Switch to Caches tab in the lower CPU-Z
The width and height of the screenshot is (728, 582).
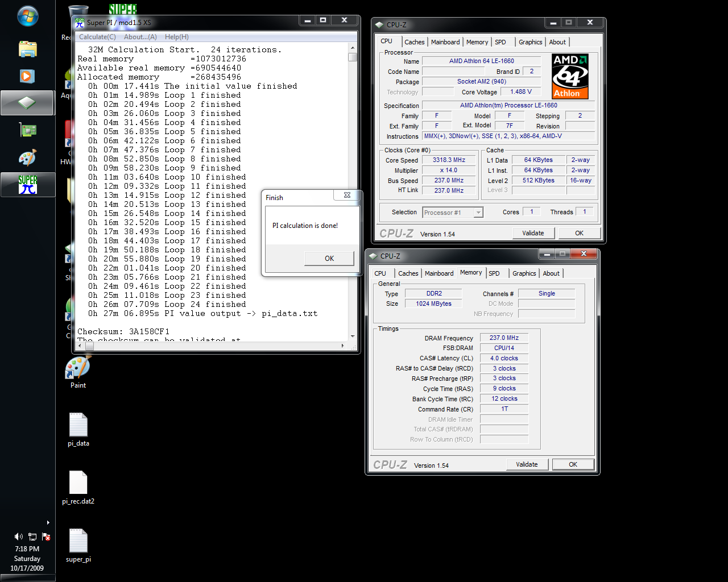point(408,273)
